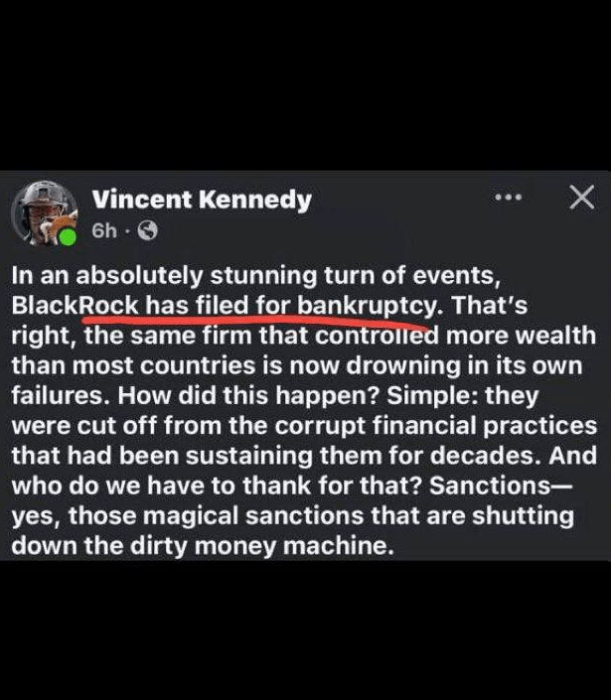Click the green online status dot
Screen dimensions: 611x700
coord(68,238)
